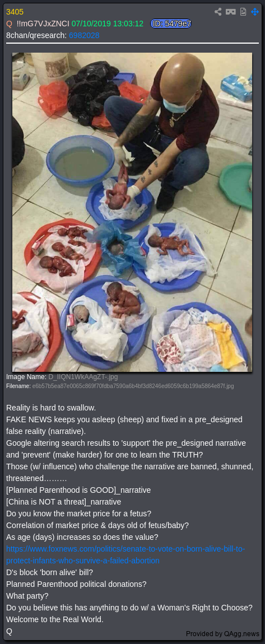Click the 8chan/qresearch board label

click(x=36, y=35)
